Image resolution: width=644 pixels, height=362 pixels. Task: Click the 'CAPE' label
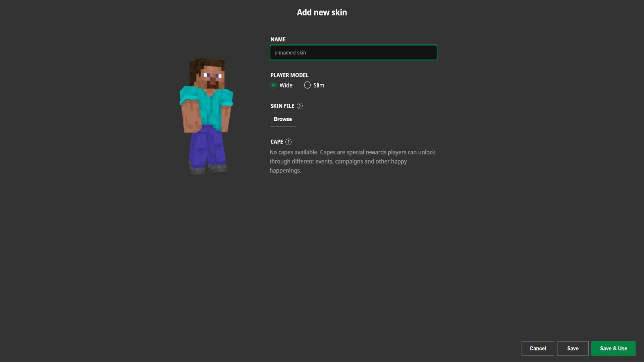(276, 142)
